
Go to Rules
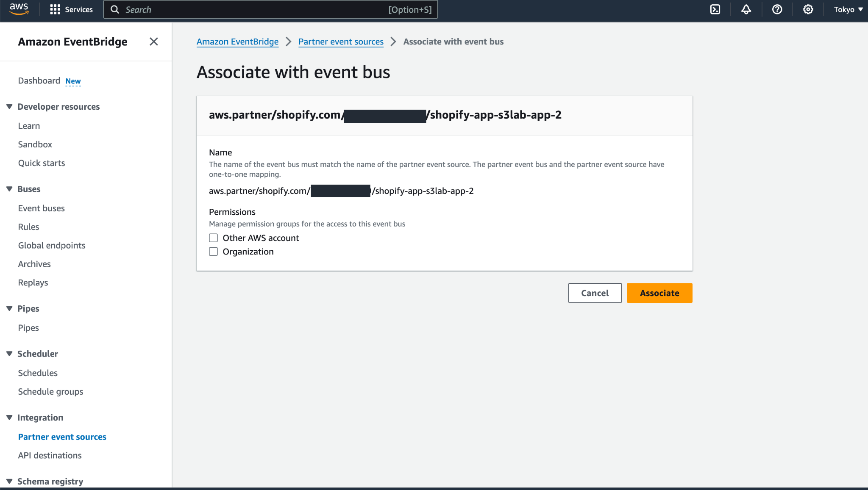28,227
